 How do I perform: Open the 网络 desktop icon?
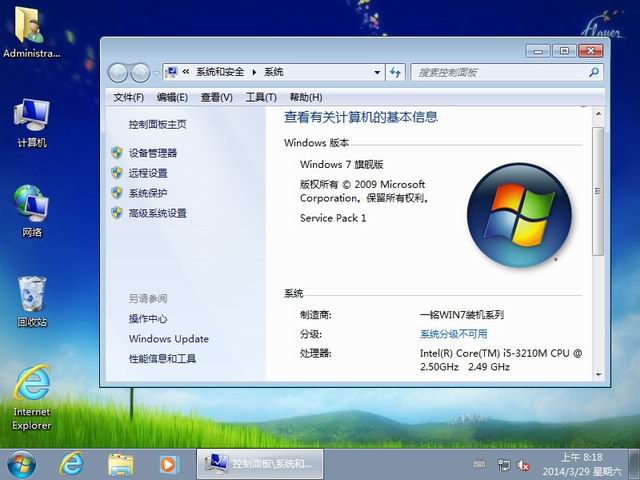tap(32, 211)
